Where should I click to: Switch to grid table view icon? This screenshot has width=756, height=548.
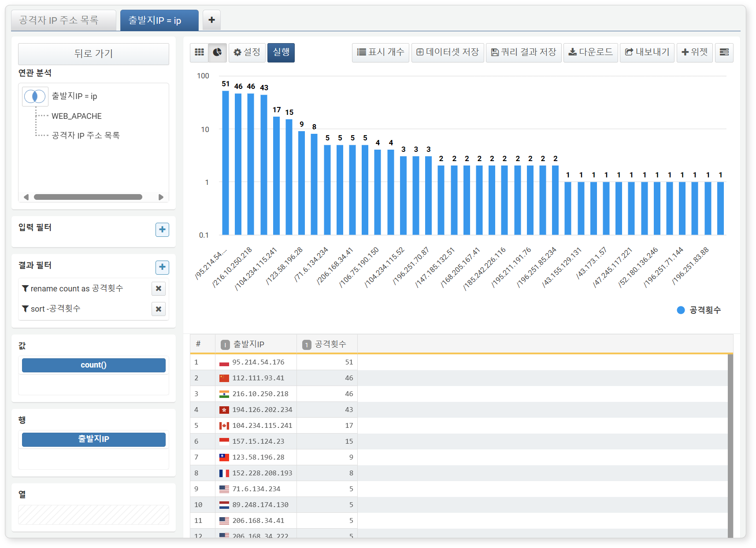click(199, 52)
